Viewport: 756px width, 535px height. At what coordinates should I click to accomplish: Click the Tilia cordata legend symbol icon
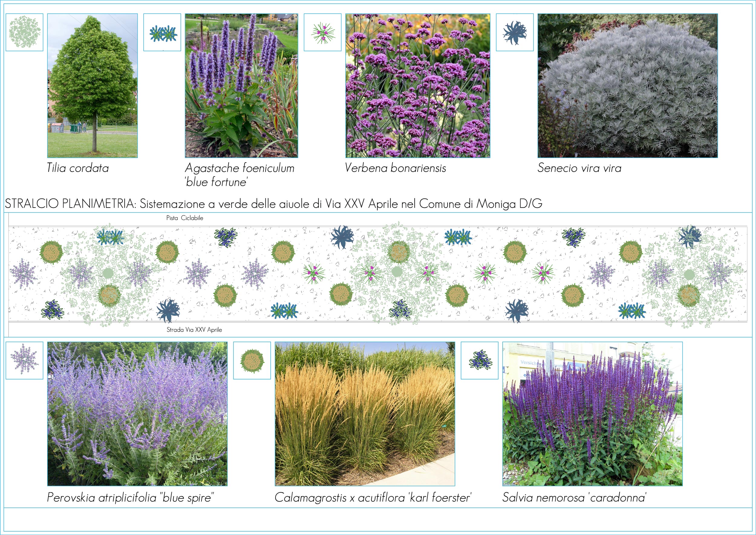[x=24, y=32]
